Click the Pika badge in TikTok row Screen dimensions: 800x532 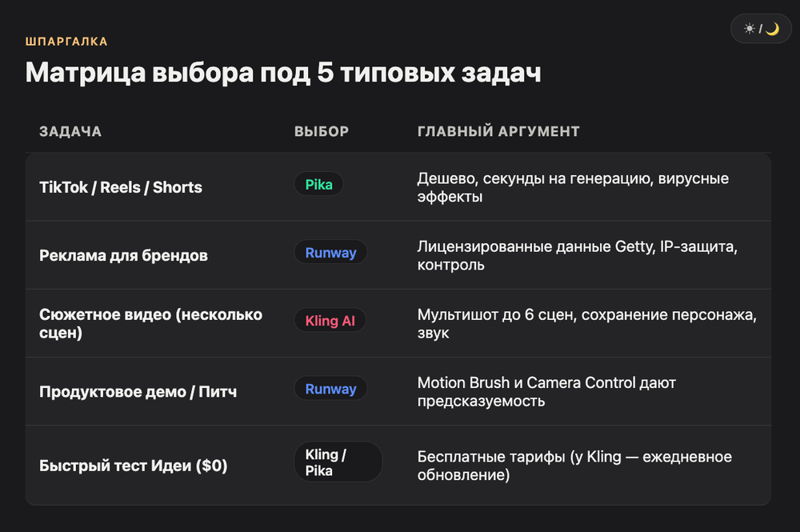(319, 184)
